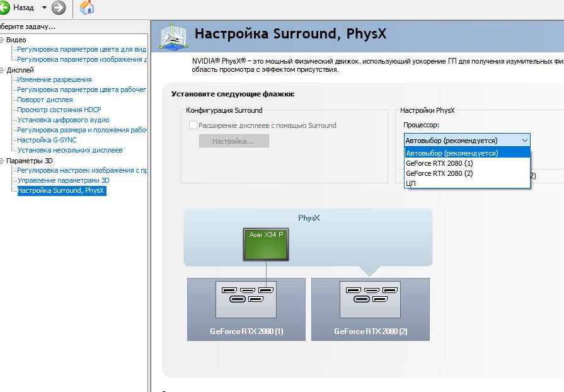Image resolution: width=564 pixels, height=392 pixels.
Task: Toggle Расширение дисплеев с помощью Surround checkbox
Action: coord(193,125)
